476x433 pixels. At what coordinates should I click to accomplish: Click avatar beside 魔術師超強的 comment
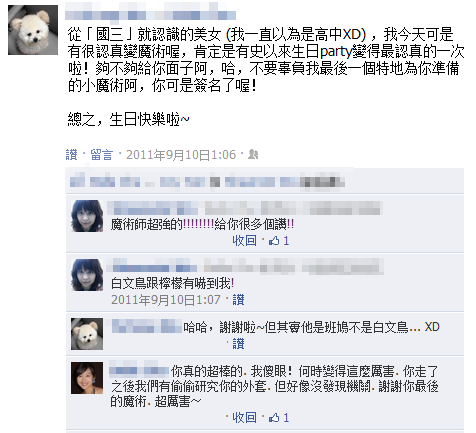87,216
